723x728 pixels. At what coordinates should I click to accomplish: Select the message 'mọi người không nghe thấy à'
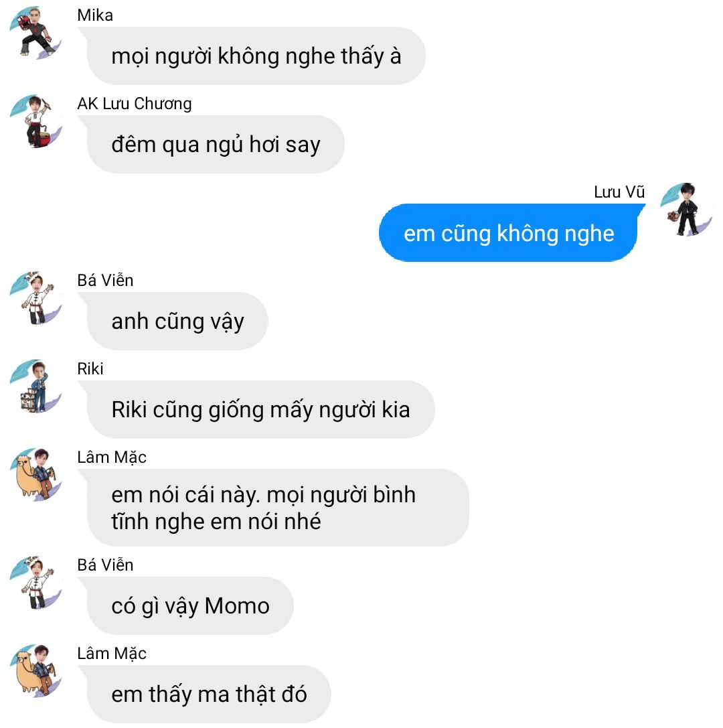pyautogui.click(x=256, y=56)
